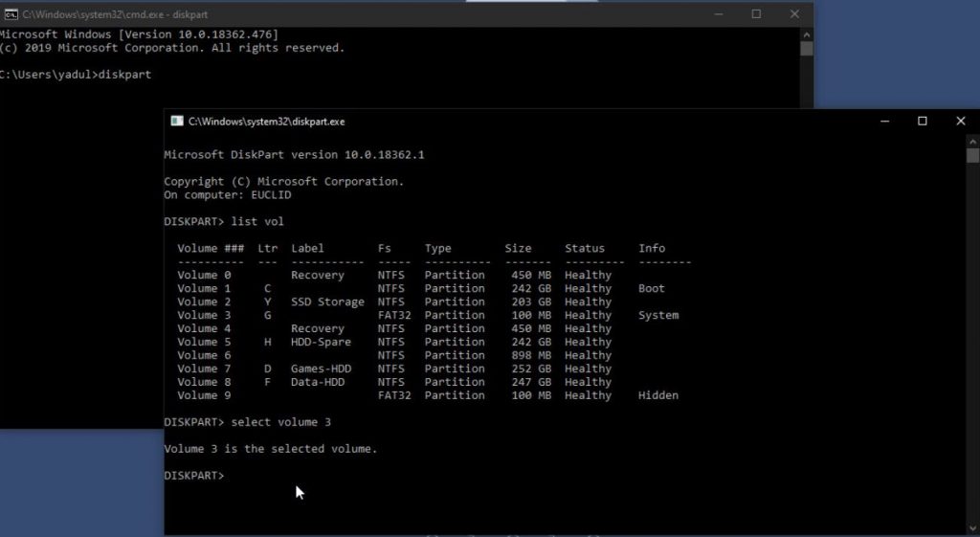The image size is (980, 537).
Task: Click the last empty DISKPART> prompt
Action: coord(193,476)
